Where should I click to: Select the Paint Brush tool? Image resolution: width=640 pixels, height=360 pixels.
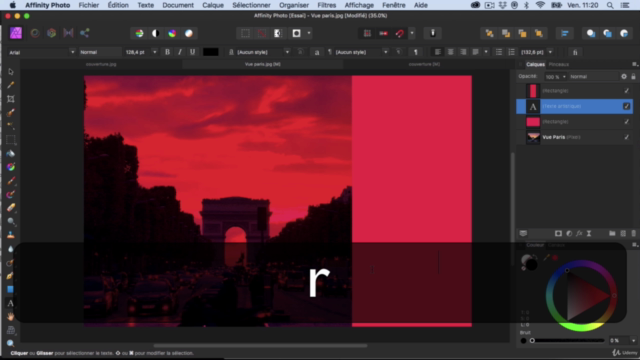tap(11, 180)
